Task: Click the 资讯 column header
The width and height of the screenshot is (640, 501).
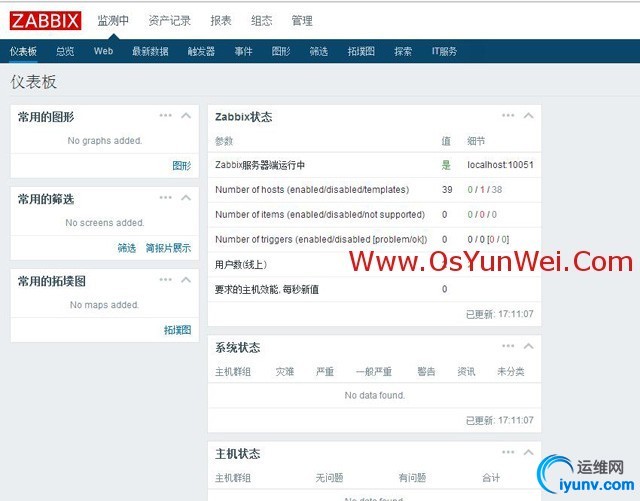Action: point(466,372)
